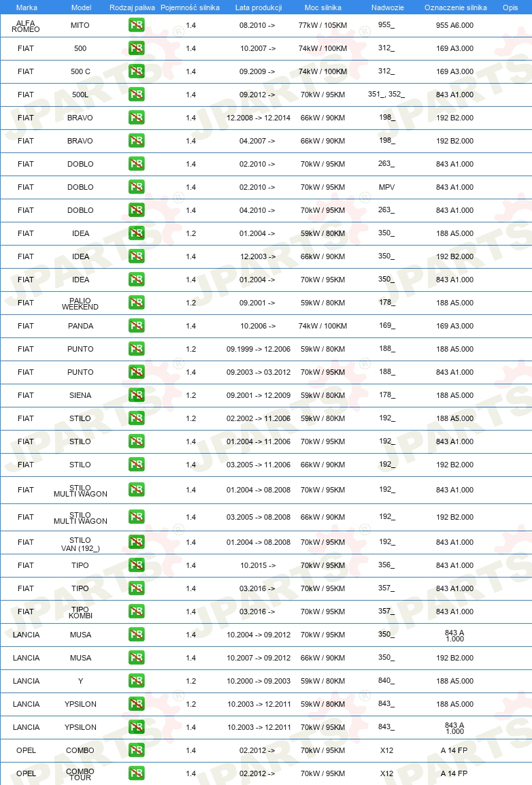Select the 500L model cell
532x785 pixels.
pos(80,94)
